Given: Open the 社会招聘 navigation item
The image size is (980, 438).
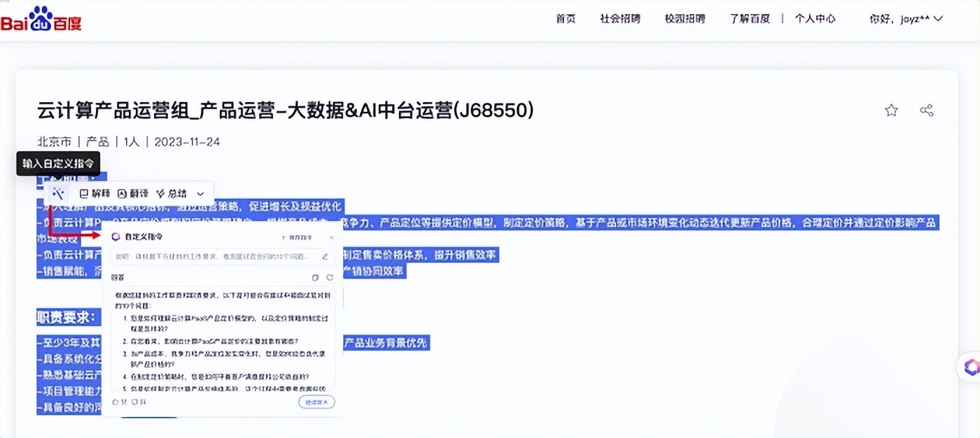Looking at the screenshot, I should pos(620,19).
